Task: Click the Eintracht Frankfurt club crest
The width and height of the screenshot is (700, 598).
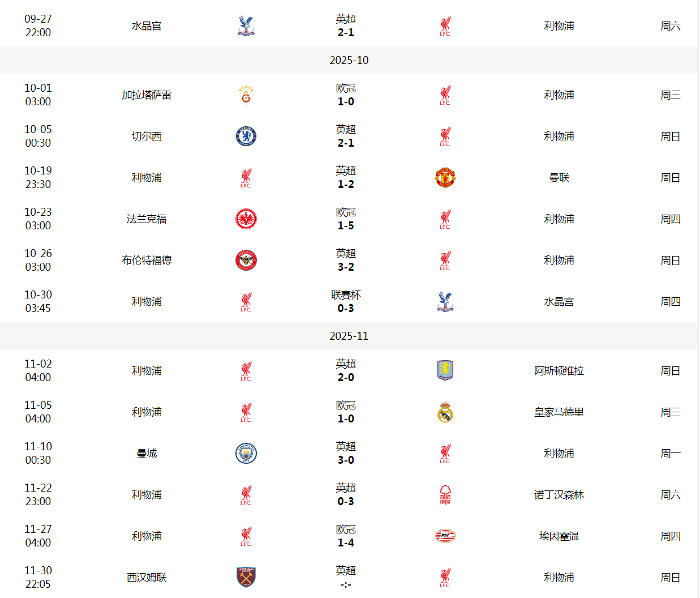Action: pyautogui.click(x=246, y=219)
